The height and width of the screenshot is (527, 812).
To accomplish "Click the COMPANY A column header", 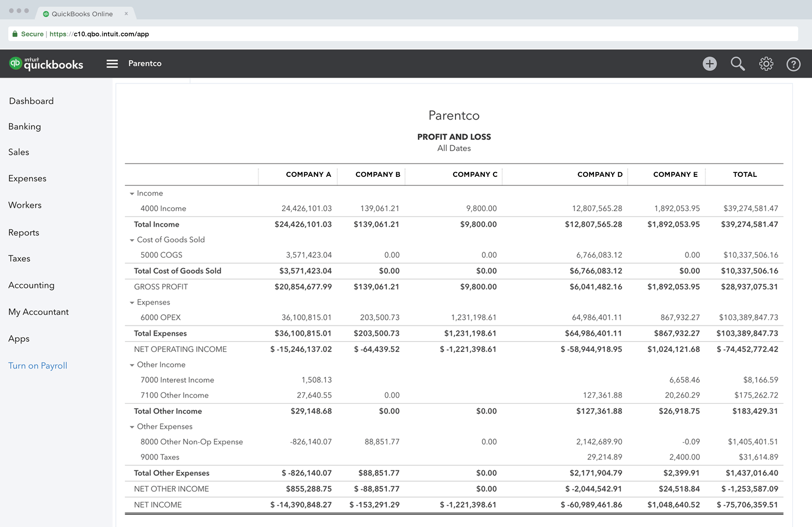I will coord(308,174).
